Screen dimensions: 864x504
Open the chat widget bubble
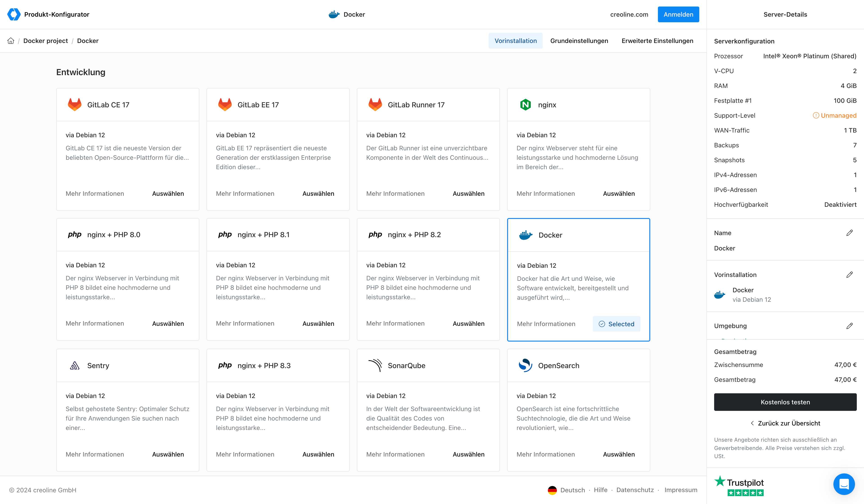844,484
